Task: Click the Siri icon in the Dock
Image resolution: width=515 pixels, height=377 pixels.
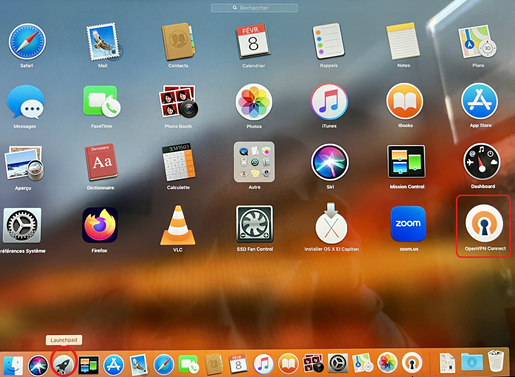Action: (x=38, y=365)
